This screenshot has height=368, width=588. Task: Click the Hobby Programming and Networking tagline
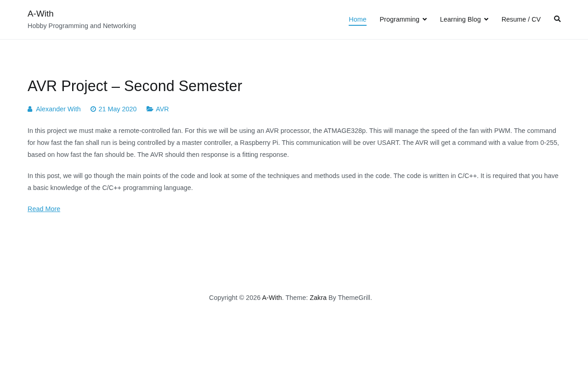coord(82,26)
